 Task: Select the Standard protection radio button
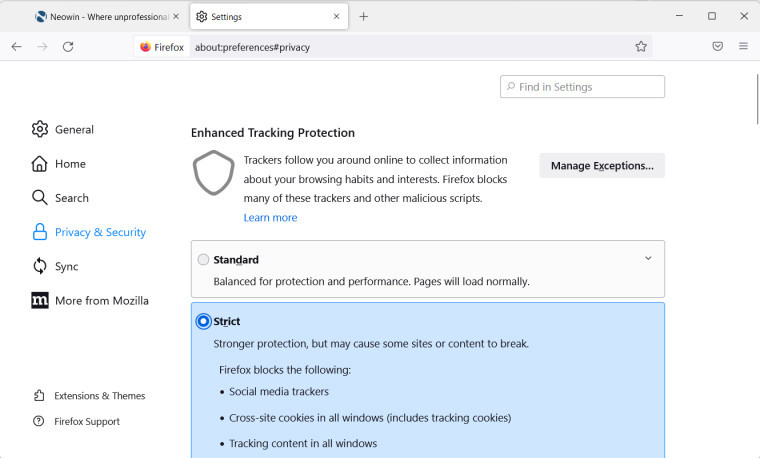tap(204, 260)
